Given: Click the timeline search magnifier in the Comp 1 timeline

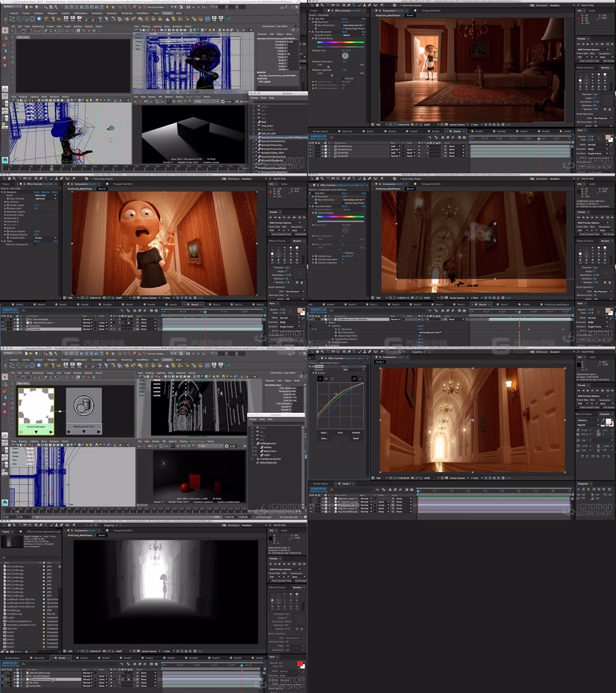Looking at the screenshot, I should 332,490.
